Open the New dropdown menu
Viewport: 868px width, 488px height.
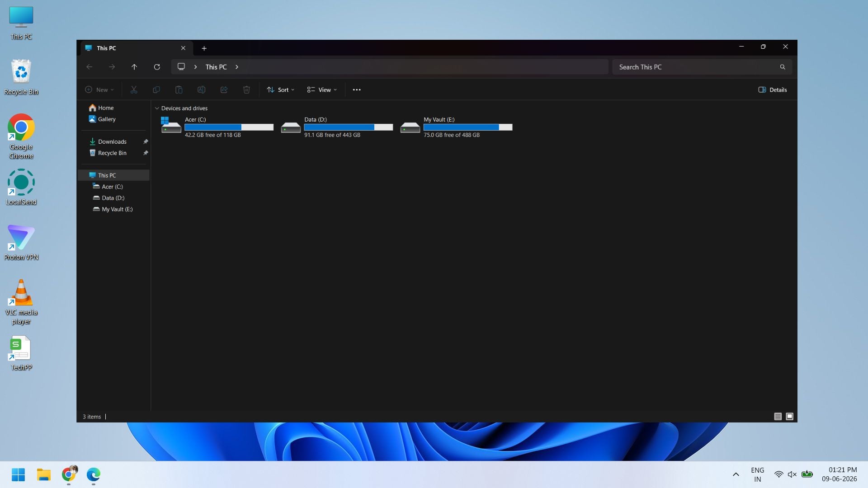tap(99, 90)
